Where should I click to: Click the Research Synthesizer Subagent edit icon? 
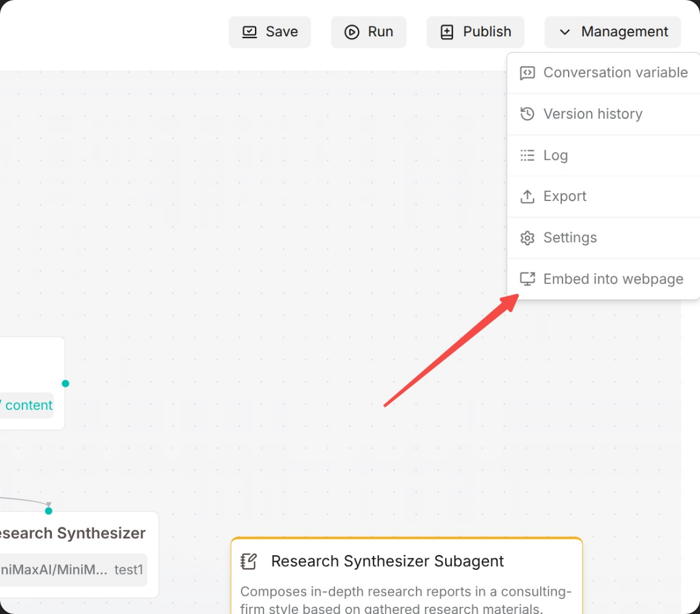click(x=249, y=561)
